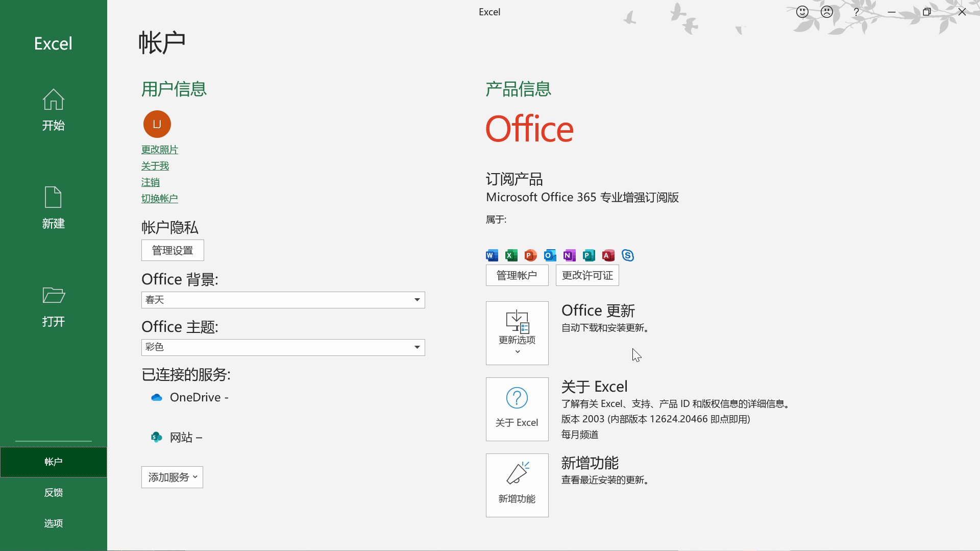Screen dimensions: 980x551
Task: Click the Access app icon
Action: click(608, 255)
